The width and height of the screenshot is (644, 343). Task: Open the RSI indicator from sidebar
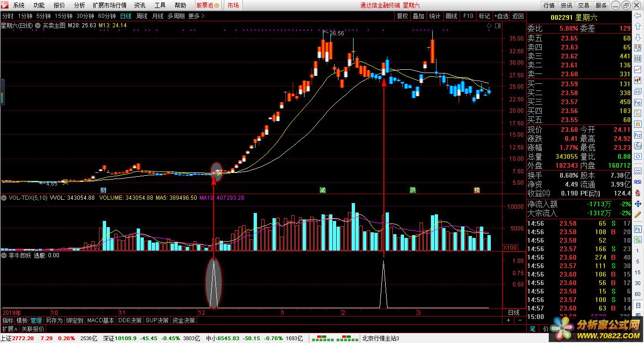point(638,181)
